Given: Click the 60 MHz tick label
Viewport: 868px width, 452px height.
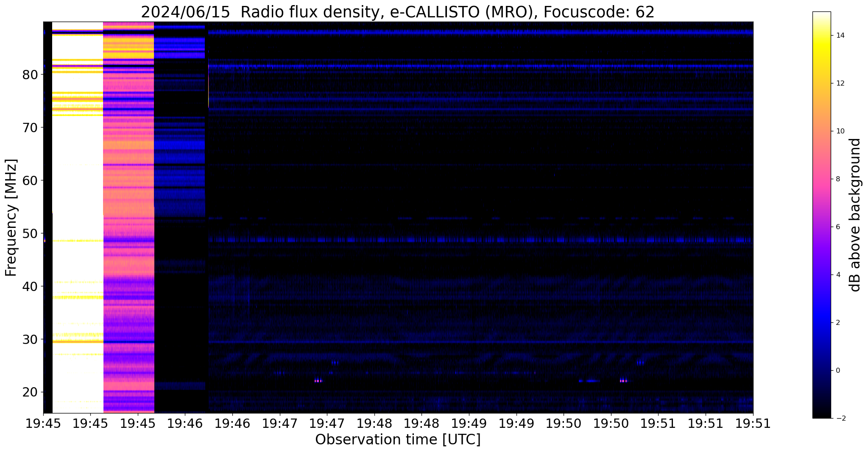Looking at the screenshot, I should coord(30,180).
